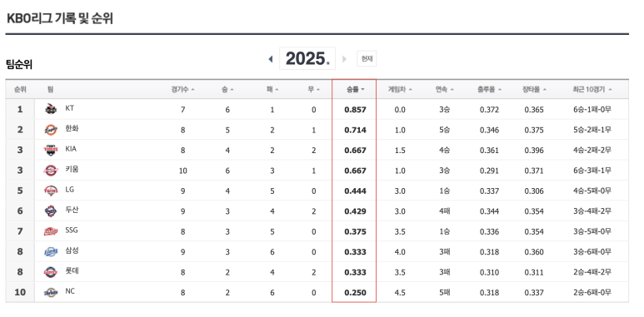Sort table by 출루율 column header
644x317 pixels.
pyautogui.click(x=489, y=89)
